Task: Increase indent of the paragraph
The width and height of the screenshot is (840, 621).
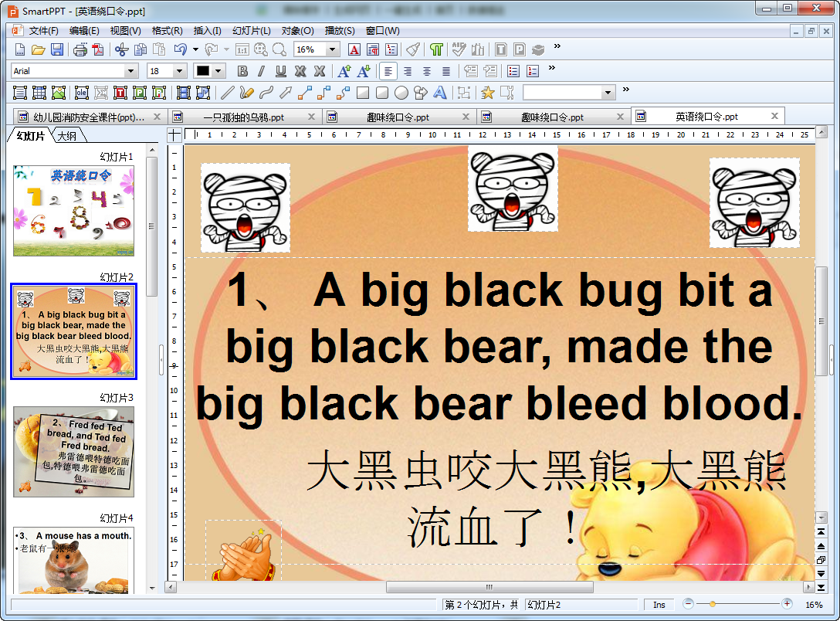Action: (489, 71)
